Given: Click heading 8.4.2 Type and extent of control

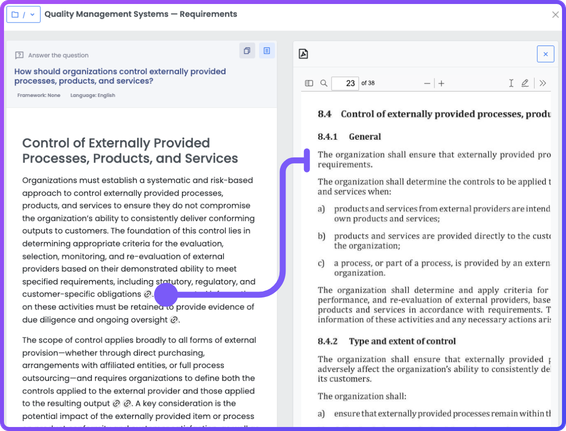Looking at the screenshot, I should pos(387,341).
